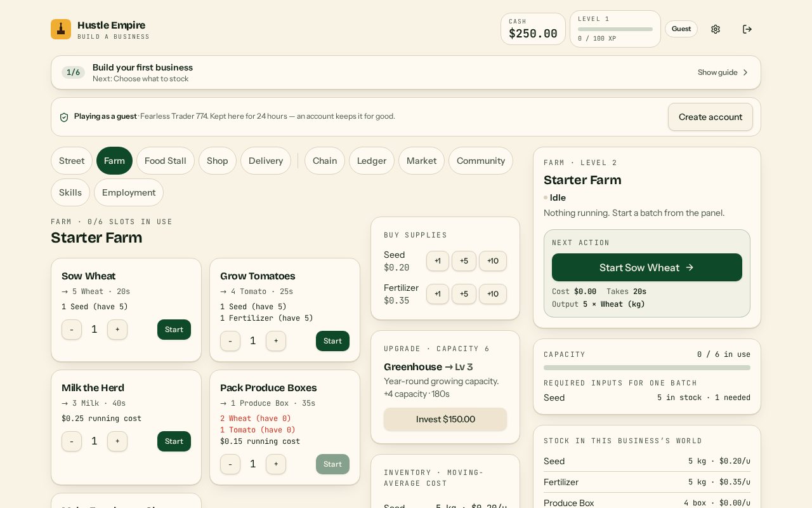Start the Milk the Herd batch
The width and height of the screenshot is (812, 508).
174,441
